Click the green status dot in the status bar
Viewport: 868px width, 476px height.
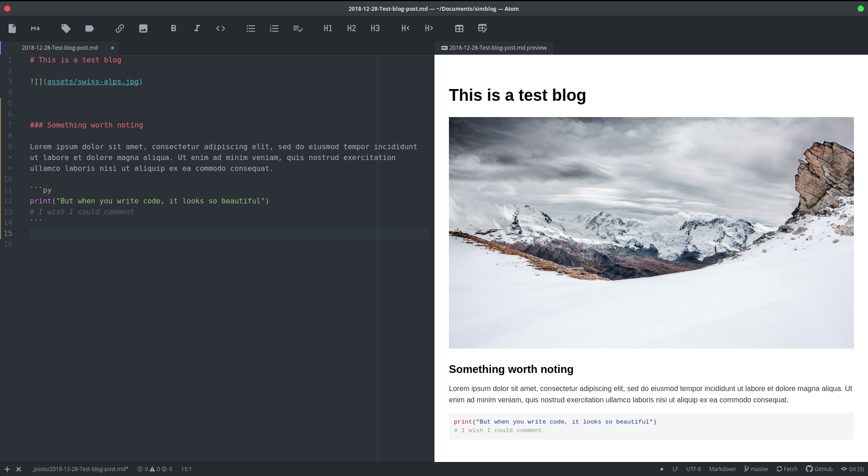point(662,469)
